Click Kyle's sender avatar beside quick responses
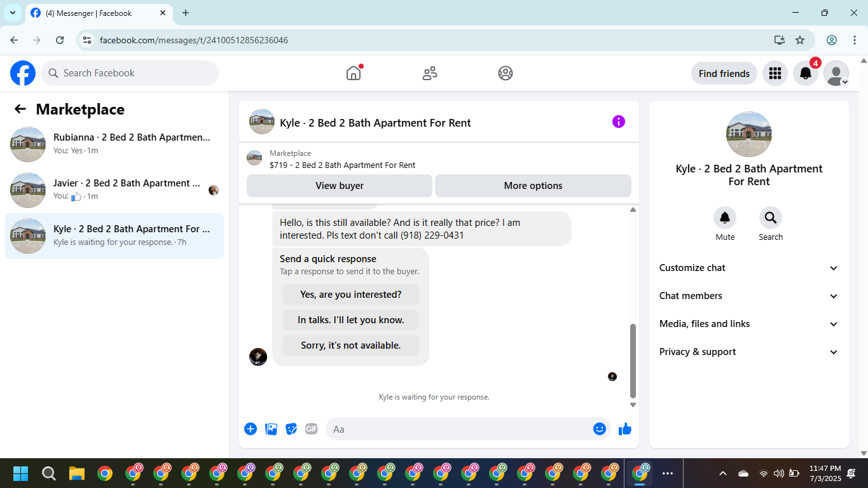 pos(258,357)
